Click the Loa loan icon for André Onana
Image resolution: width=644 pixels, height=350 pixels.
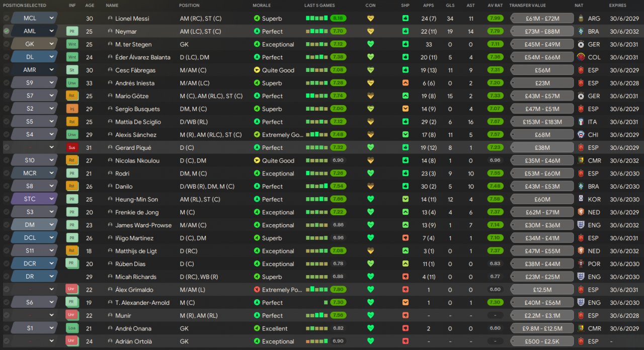click(72, 328)
